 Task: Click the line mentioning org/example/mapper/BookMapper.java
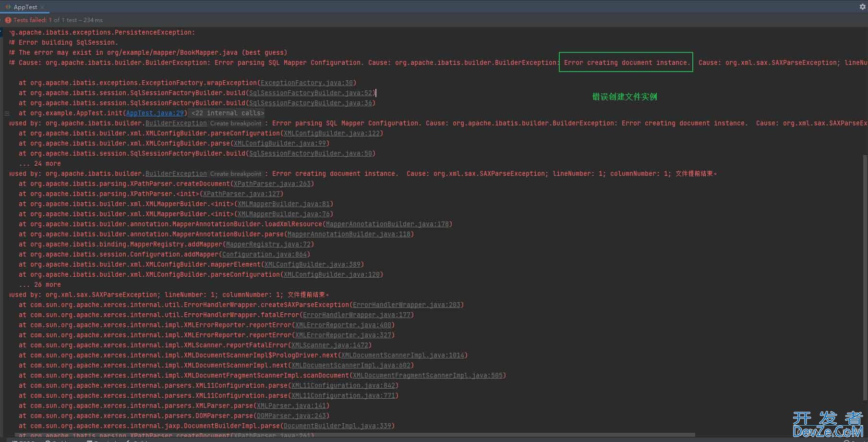click(148, 53)
